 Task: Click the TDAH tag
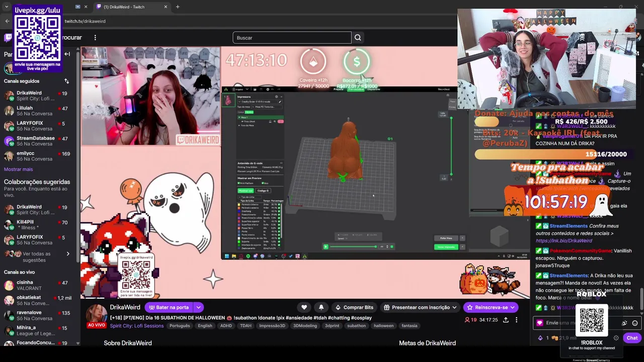(246, 326)
